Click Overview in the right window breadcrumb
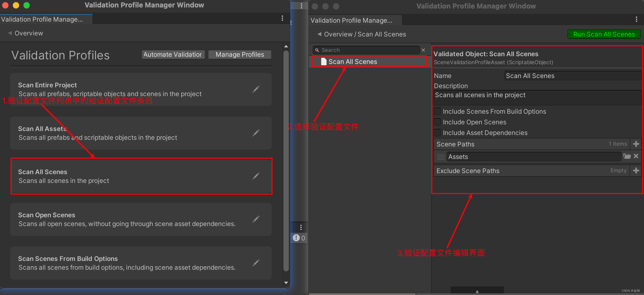Viewport: 644px width, 295px height. tap(338, 34)
